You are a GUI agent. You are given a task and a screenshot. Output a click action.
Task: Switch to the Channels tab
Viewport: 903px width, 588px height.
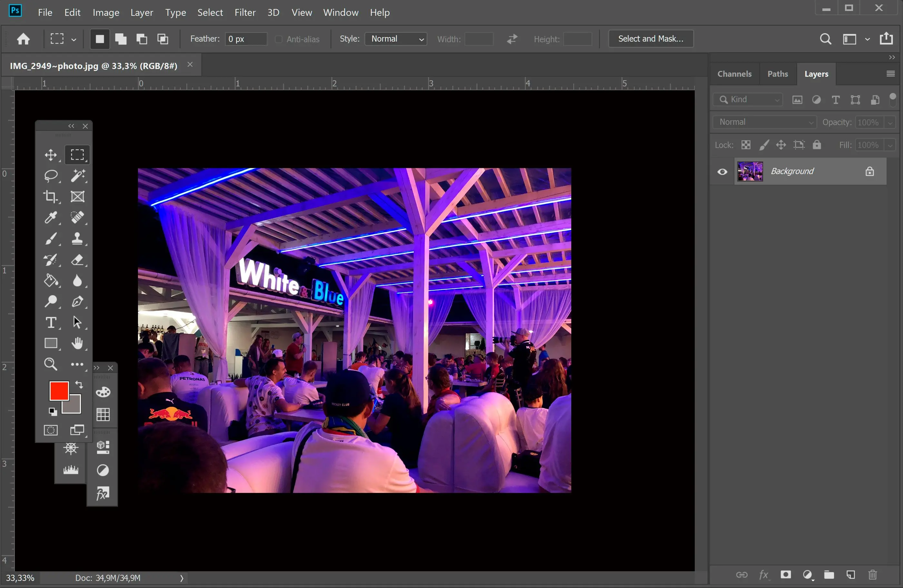(x=734, y=73)
